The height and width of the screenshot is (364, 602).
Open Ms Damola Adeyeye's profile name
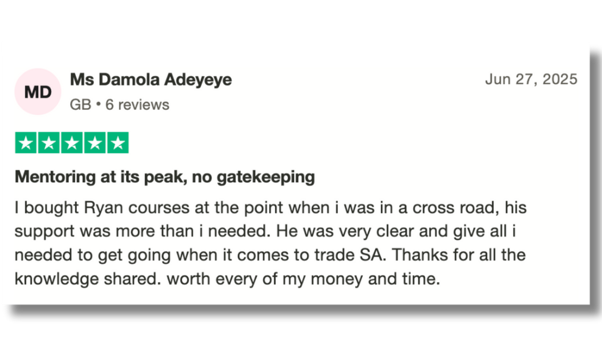tap(151, 80)
